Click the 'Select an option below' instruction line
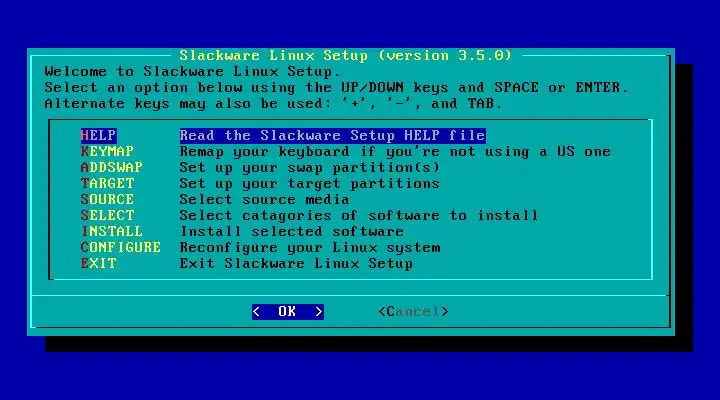The image size is (720, 400). [336, 88]
